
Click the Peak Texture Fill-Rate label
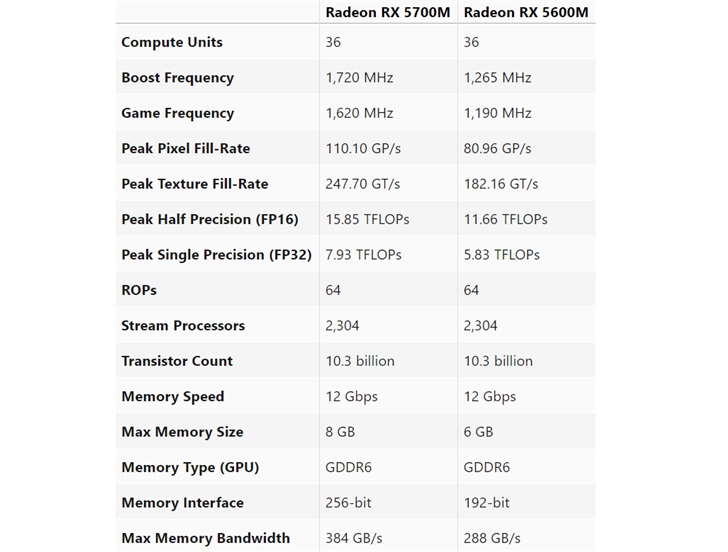(195, 184)
